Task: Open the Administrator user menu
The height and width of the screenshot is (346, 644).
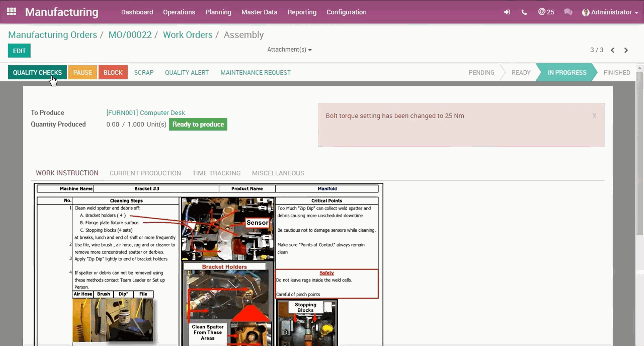Action: (610, 12)
